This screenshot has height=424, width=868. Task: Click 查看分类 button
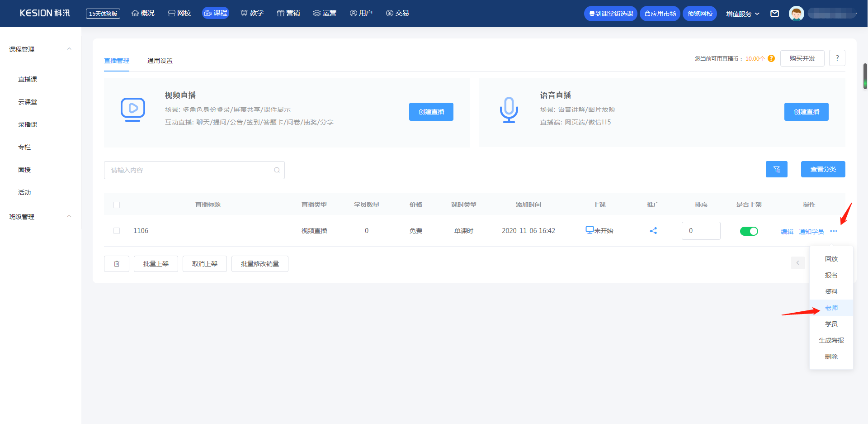point(823,169)
